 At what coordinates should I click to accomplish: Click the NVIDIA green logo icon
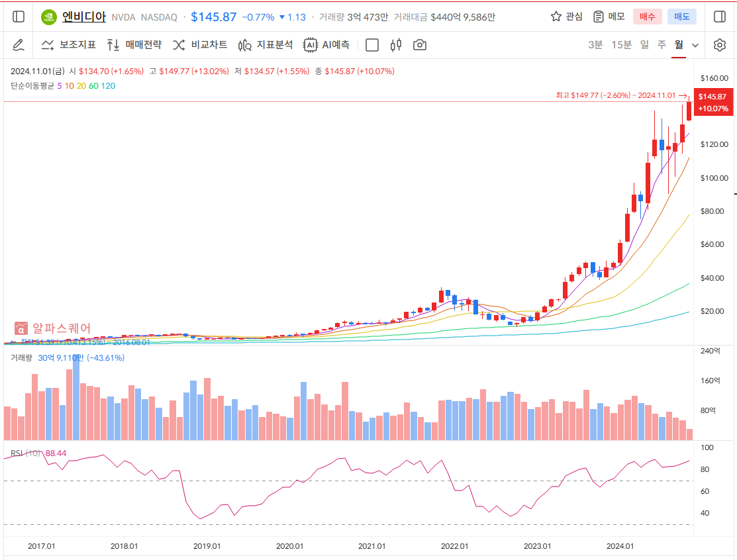[48, 17]
